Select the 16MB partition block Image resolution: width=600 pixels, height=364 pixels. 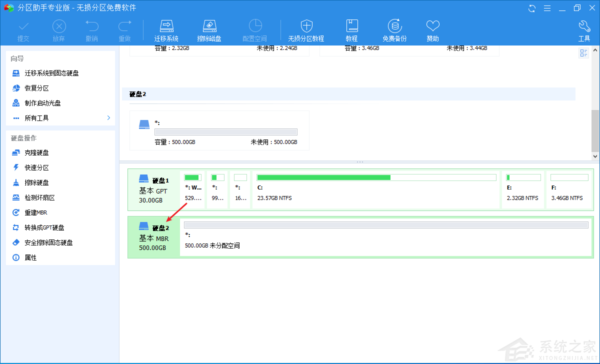240,189
